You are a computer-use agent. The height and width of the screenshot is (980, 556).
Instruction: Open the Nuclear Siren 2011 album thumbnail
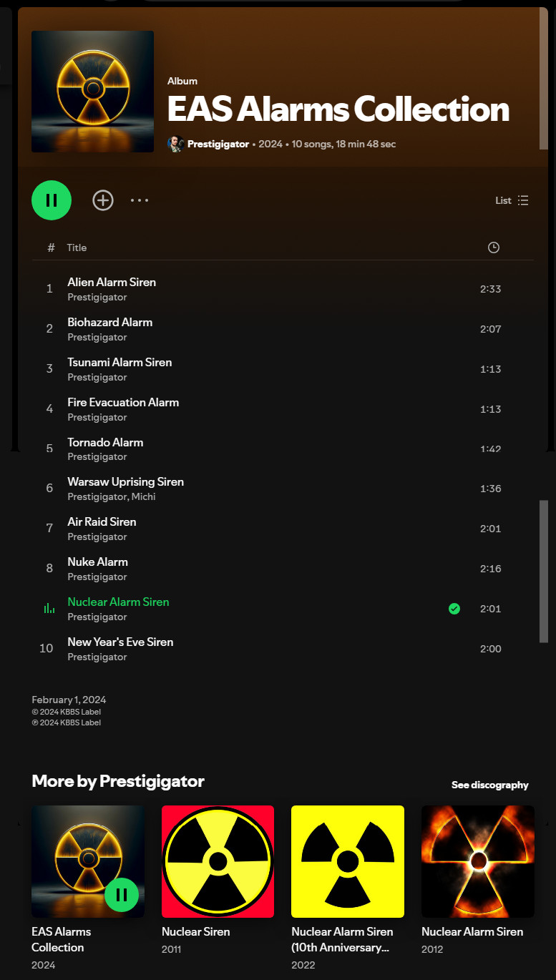[x=218, y=861]
